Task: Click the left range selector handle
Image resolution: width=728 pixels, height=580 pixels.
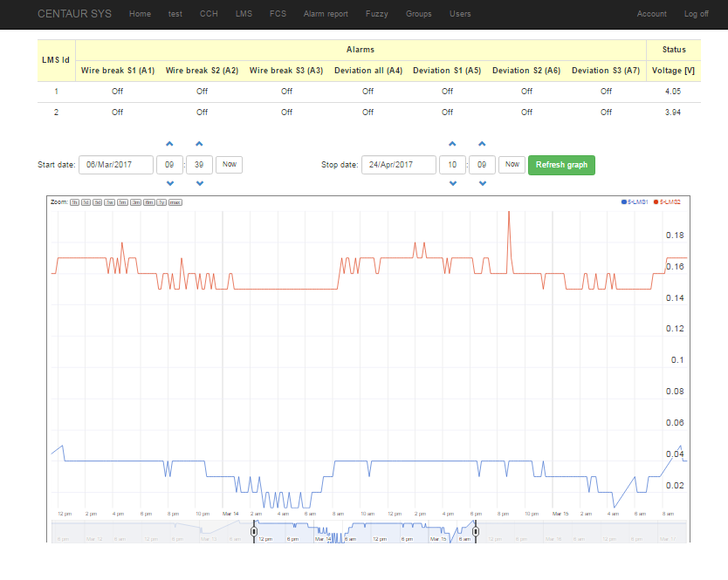Action: click(254, 530)
